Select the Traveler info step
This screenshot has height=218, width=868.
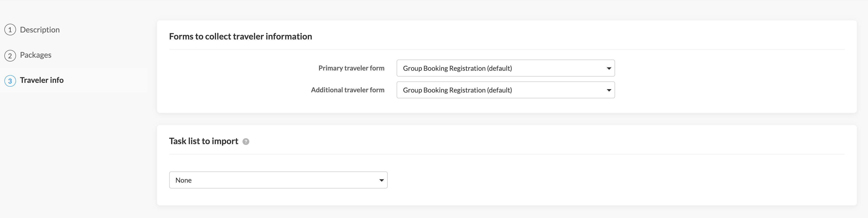[x=42, y=80]
